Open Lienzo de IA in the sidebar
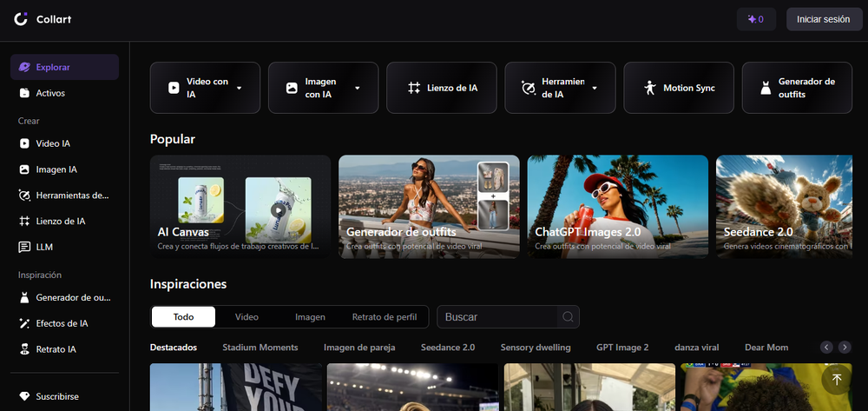This screenshot has height=411, width=868. (x=64, y=221)
